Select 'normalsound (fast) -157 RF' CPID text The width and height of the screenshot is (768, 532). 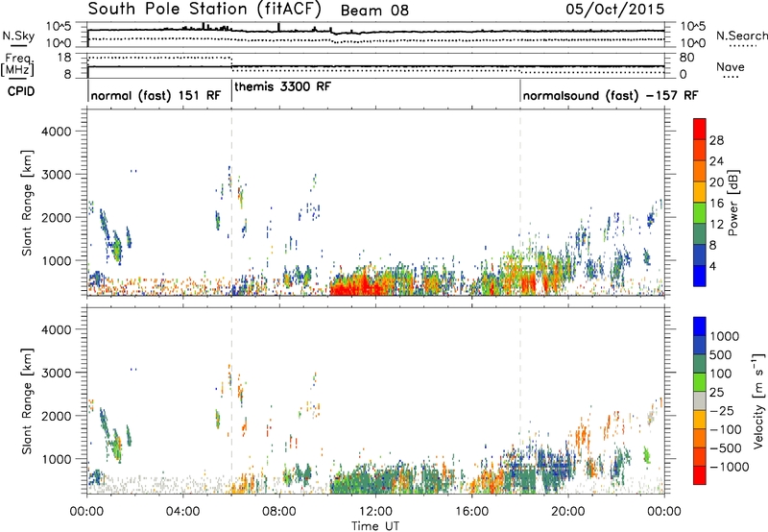pos(611,95)
